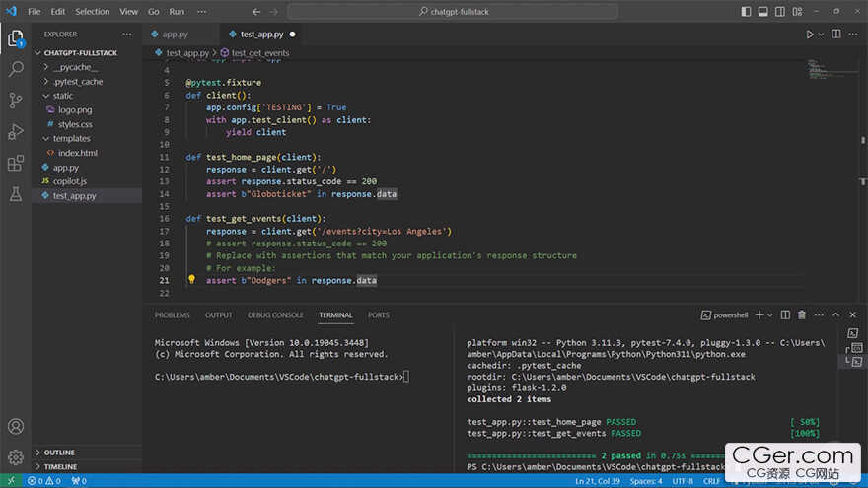Expand the __pycache__ folder
The height and width of the screenshot is (488, 868).
click(75, 67)
